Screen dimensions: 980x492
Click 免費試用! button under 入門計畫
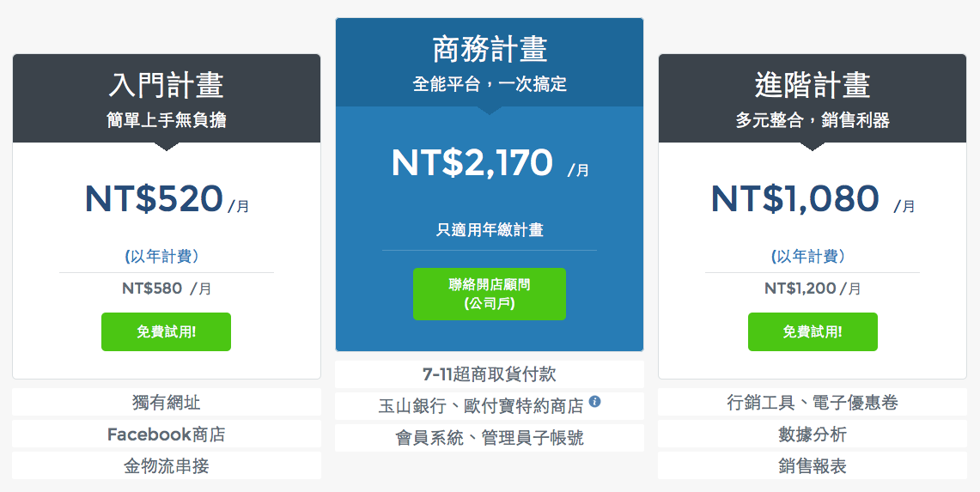[167, 332]
